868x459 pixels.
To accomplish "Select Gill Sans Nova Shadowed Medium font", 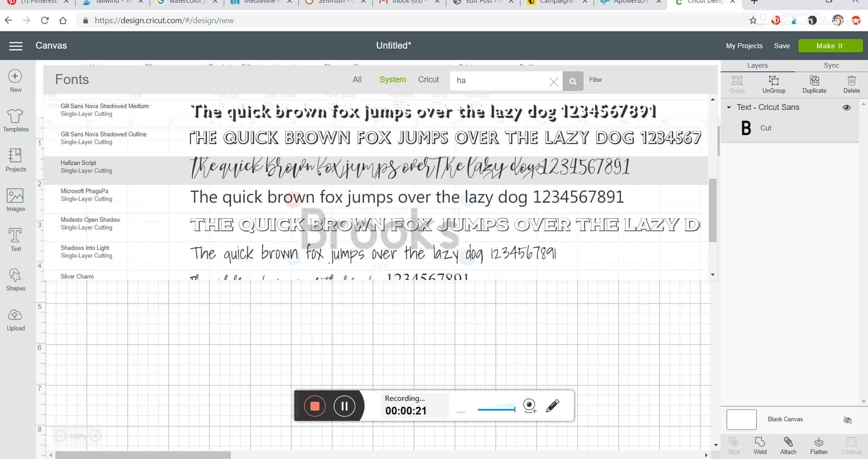I will tap(375, 113).
